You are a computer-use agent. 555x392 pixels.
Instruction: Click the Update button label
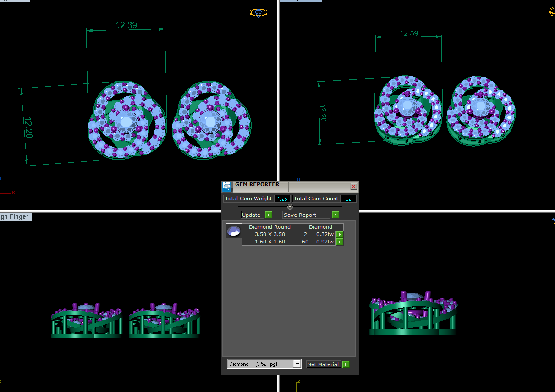pos(251,215)
